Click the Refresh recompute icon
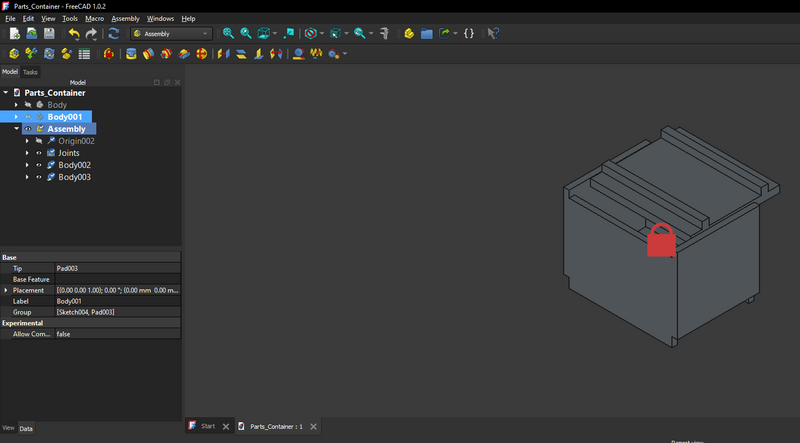The height and width of the screenshot is (443, 800). tap(113, 33)
